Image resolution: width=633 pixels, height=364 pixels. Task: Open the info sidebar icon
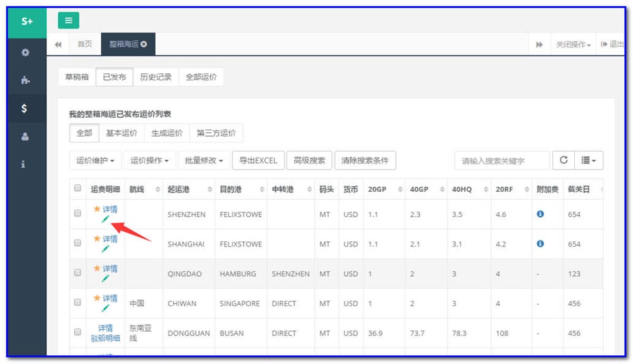tap(23, 164)
